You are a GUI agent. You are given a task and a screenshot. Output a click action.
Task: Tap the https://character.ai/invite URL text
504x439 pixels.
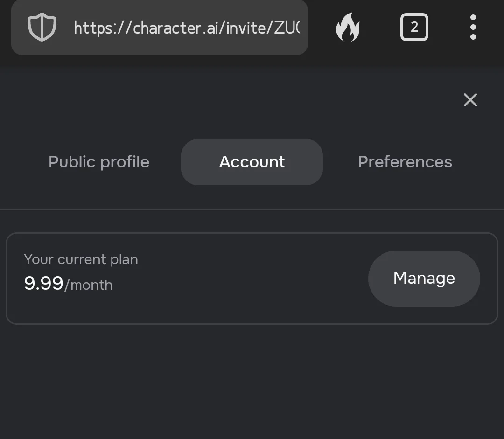pos(186,28)
